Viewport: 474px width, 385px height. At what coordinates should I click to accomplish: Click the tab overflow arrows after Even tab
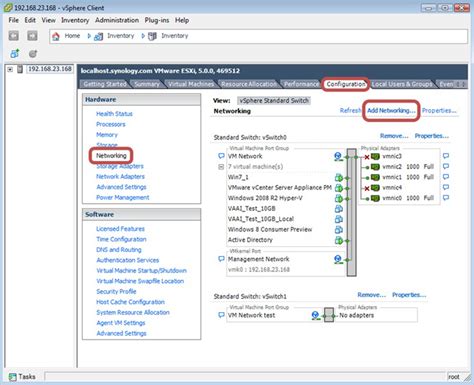461,84
